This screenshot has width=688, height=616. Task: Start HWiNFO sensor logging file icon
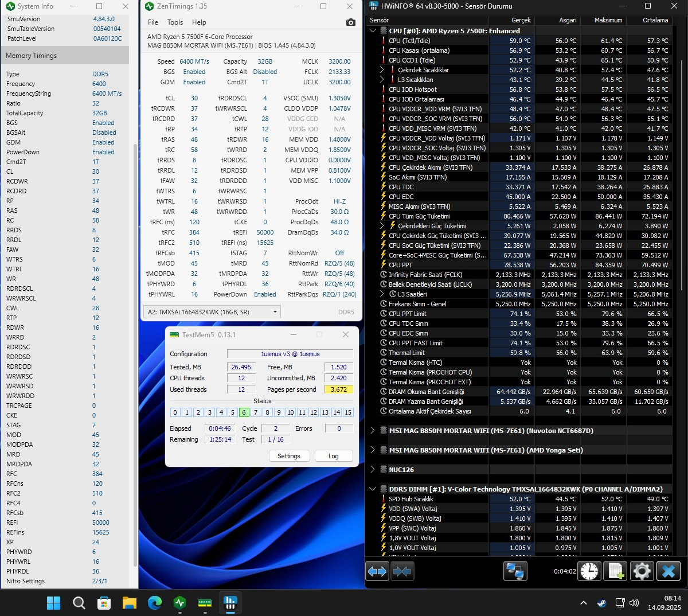coord(616,571)
